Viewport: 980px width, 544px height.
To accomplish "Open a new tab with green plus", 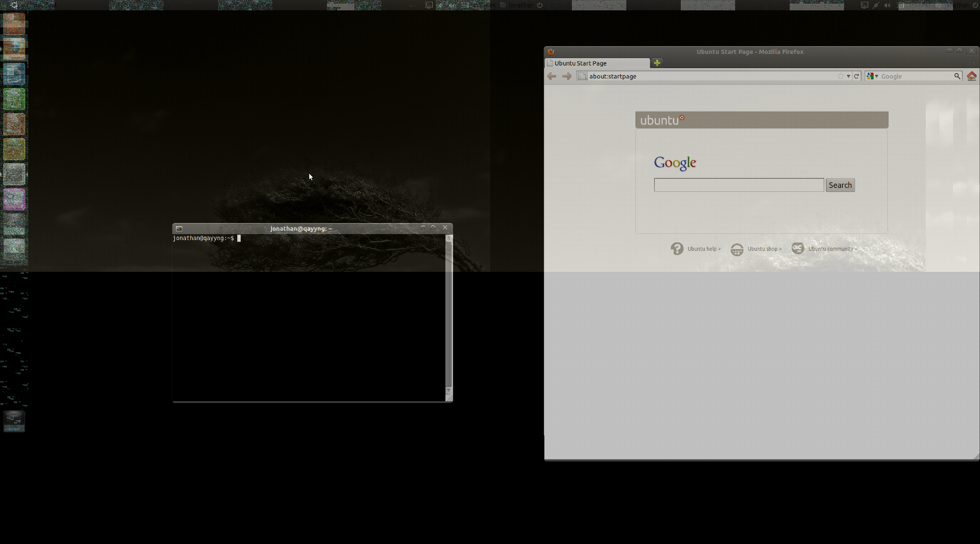I will pyautogui.click(x=657, y=63).
